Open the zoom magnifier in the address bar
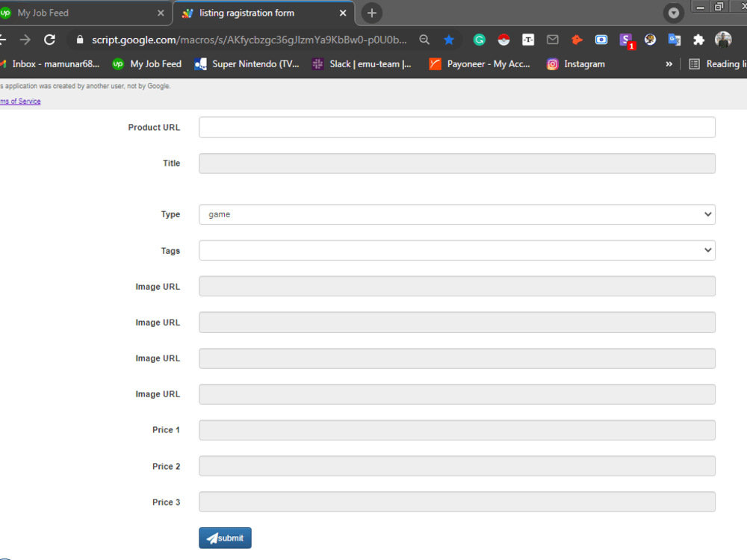The height and width of the screenshot is (560, 747). point(424,40)
